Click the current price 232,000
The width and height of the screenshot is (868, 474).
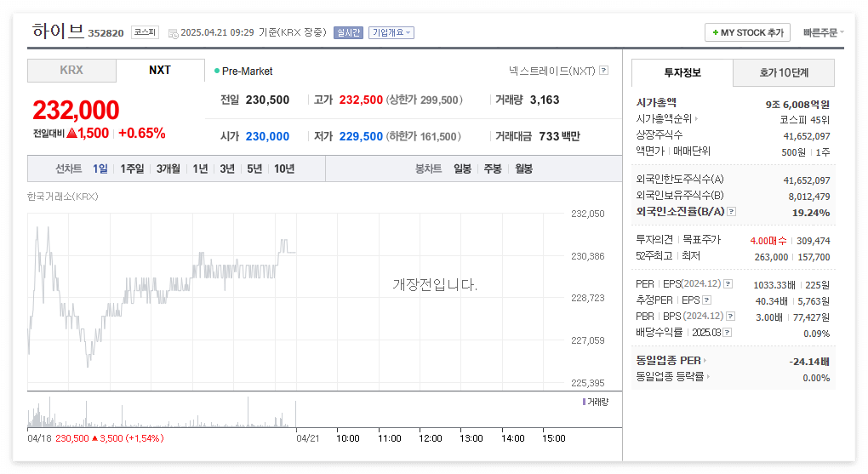pyautogui.click(x=76, y=110)
